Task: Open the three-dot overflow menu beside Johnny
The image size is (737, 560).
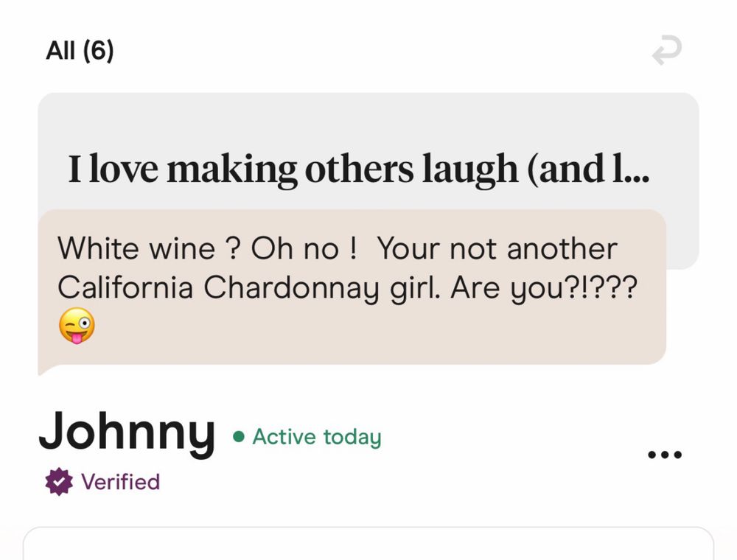Action: (666, 454)
